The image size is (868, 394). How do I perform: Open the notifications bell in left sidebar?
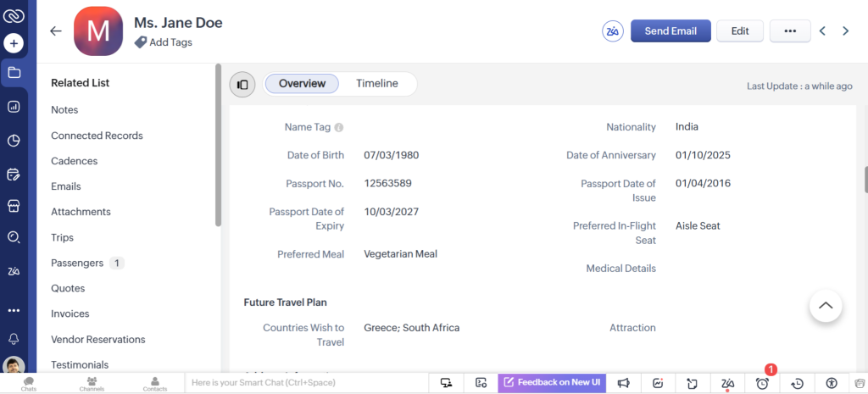[x=14, y=339]
